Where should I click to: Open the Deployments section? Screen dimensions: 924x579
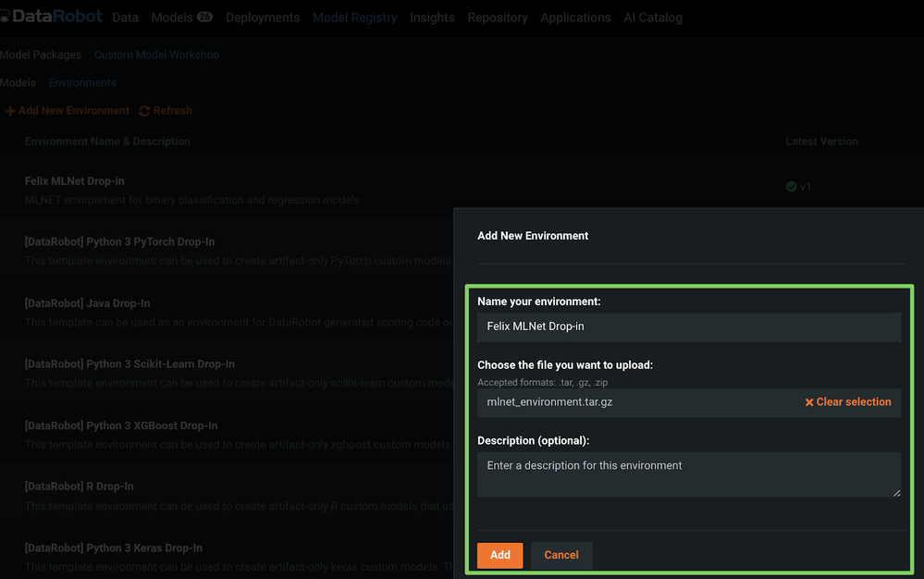[x=263, y=18]
